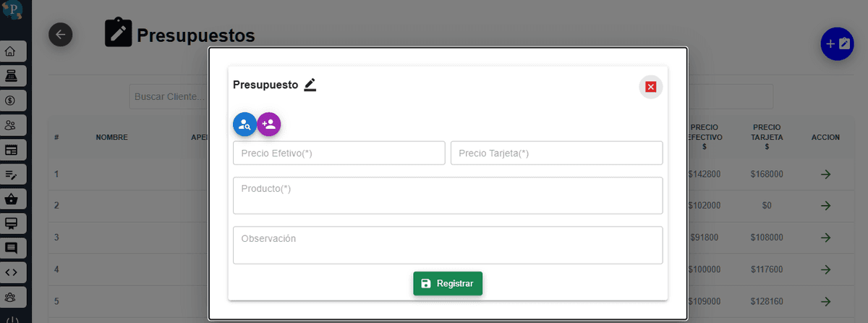The image size is (868, 323).
Task: Open the code brackets icon in sidebar
Action: [x=11, y=272]
